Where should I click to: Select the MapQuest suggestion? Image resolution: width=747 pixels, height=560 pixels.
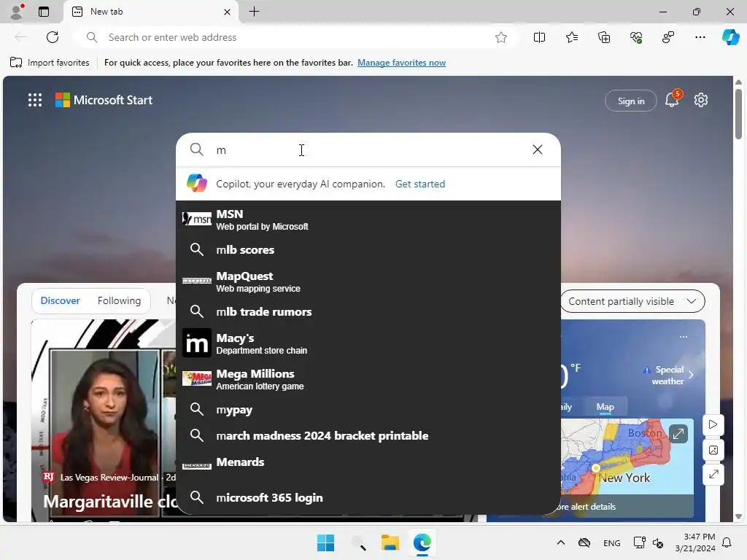click(x=368, y=281)
